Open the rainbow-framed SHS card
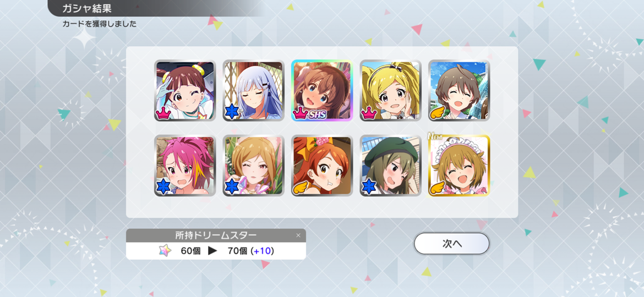Image resolution: width=644 pixels, height=297 pixels. pos(322,91)
